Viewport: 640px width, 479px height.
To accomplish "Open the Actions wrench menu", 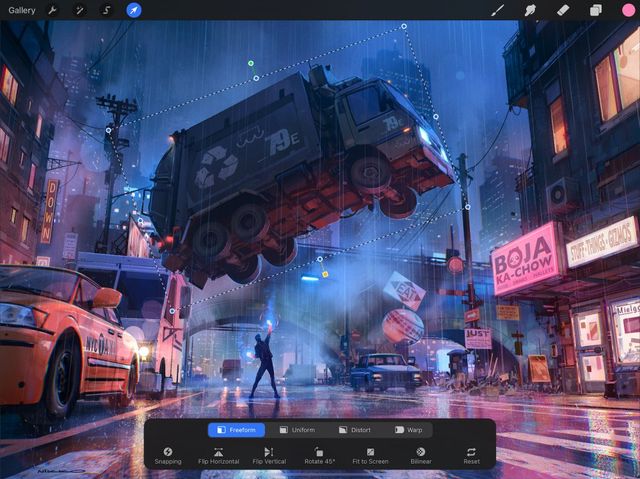I will (52, 10).
